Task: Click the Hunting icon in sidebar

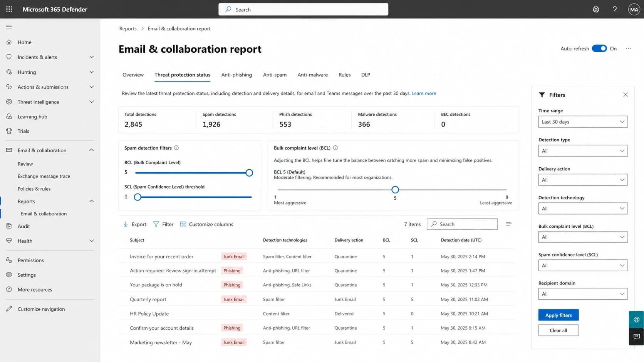Action: coord(9,72)
